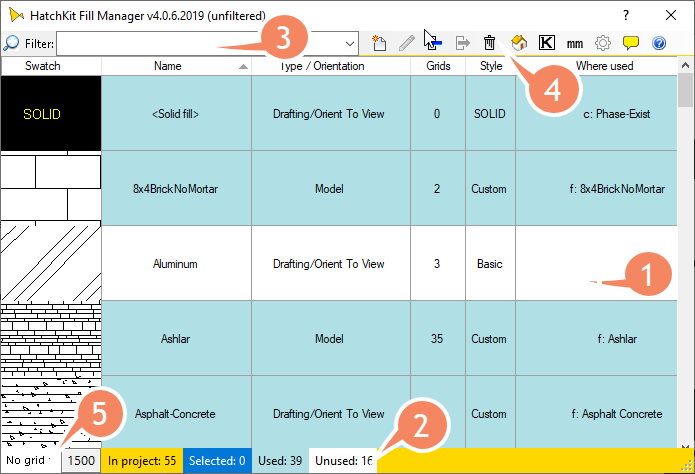This screenshot has width=695, height=474.
Task: Click grids value 35 in Ashlar row
Action: [438, 338]
